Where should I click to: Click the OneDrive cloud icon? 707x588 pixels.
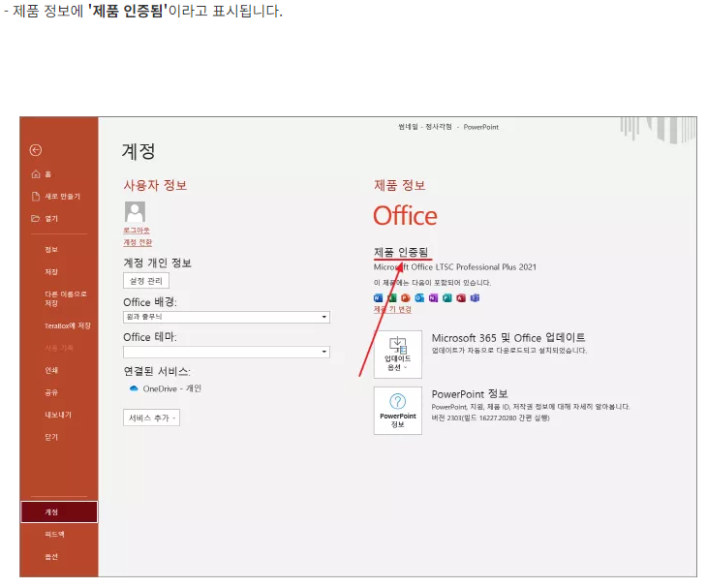[x=134, y=388]
